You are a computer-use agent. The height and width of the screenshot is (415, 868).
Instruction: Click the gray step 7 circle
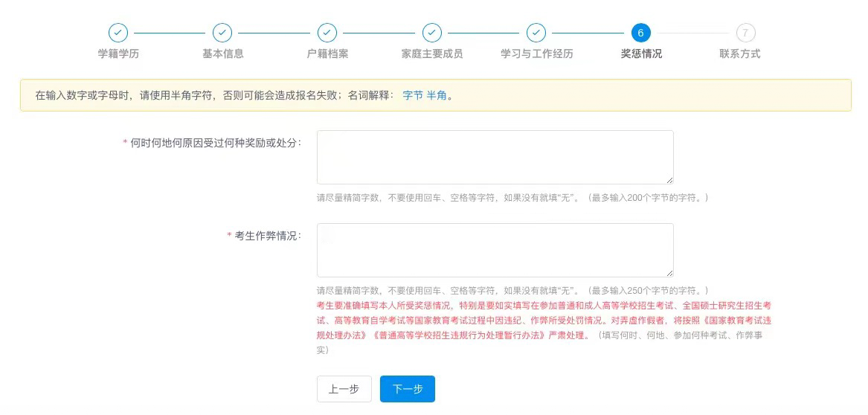pos(745,33)
